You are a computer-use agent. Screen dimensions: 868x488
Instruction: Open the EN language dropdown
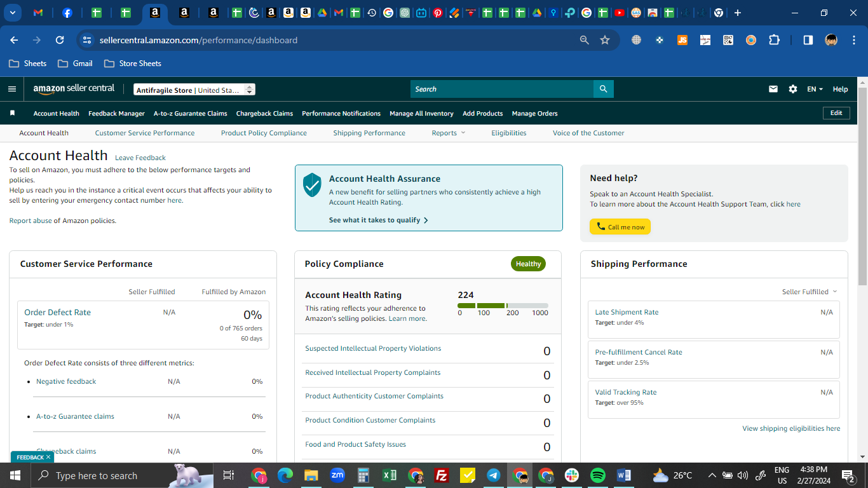(x=815, y=89)
